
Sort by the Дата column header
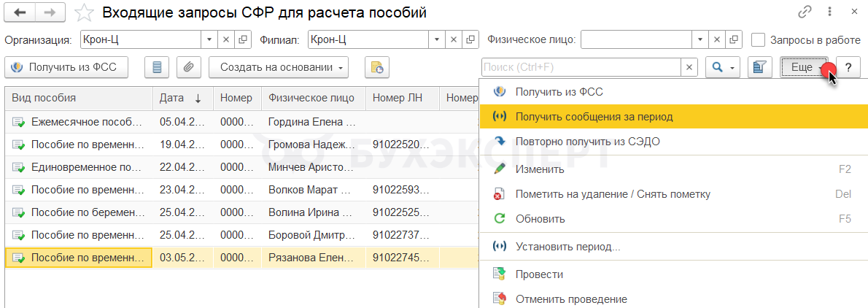point(183,98)
